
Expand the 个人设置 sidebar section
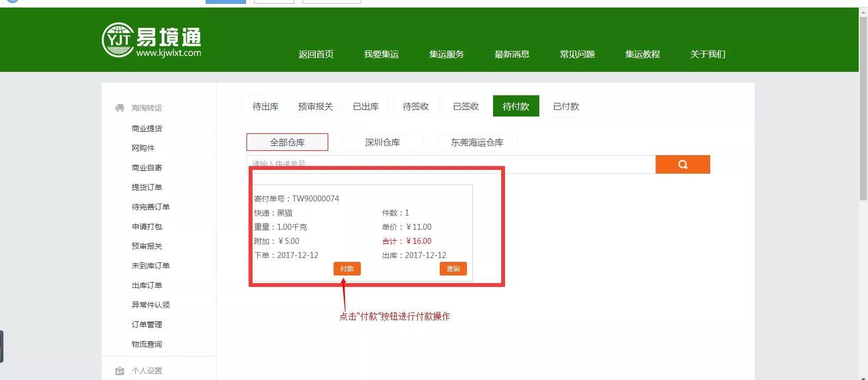tap(147, 371)
